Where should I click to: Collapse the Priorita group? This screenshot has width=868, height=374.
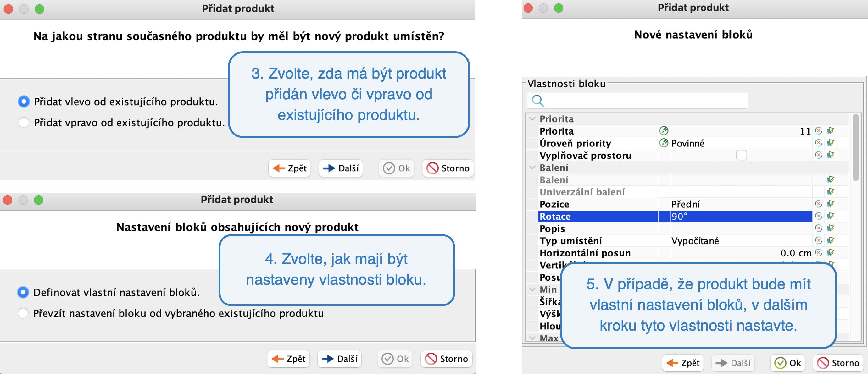[532, 119]
